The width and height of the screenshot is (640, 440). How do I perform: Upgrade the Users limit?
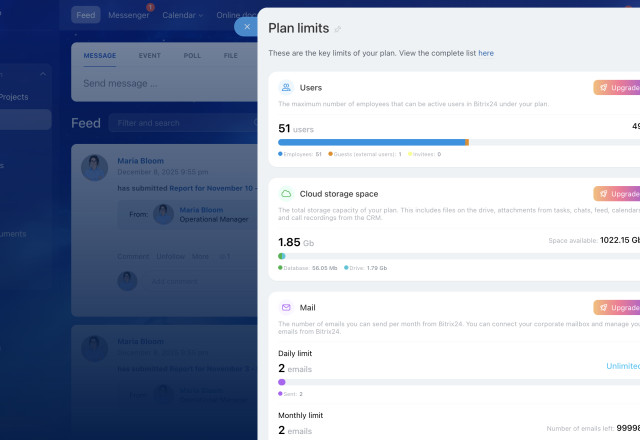(617, 88)
